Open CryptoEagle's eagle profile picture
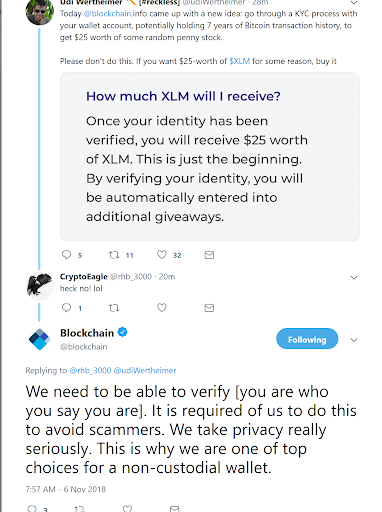The height and width of the screenshot is (512, 382). tap(39, 285)
